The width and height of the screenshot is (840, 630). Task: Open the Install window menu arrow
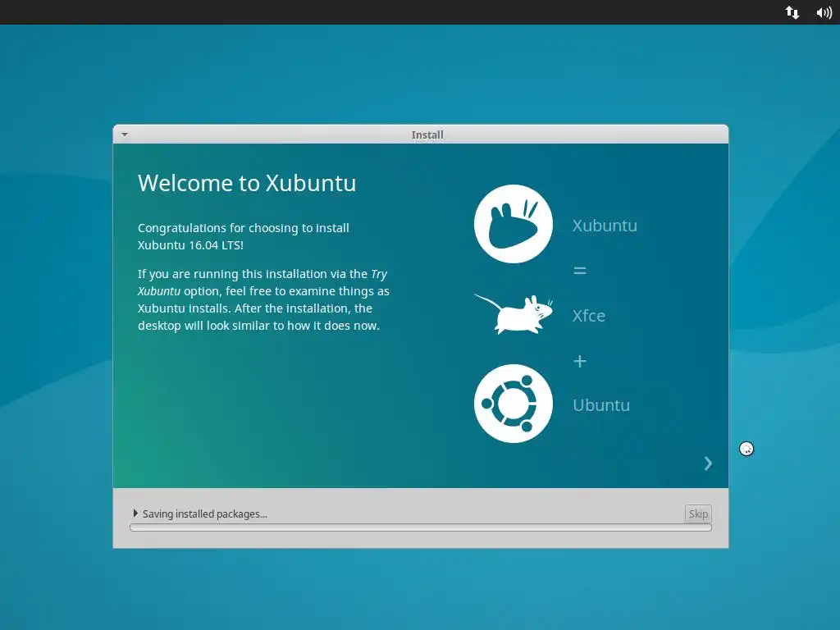click(125, 135)
